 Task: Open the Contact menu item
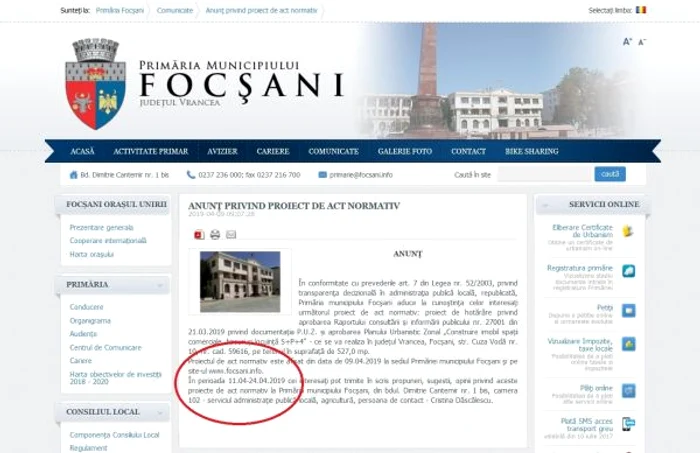(x=468, y=151)
